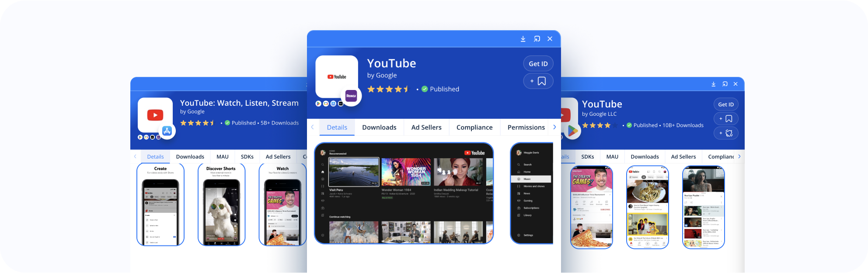Viewport: 868px width, 273px height.
Task: Open the Dua Lipa playlist screenshot in right window
Action: 704,207
